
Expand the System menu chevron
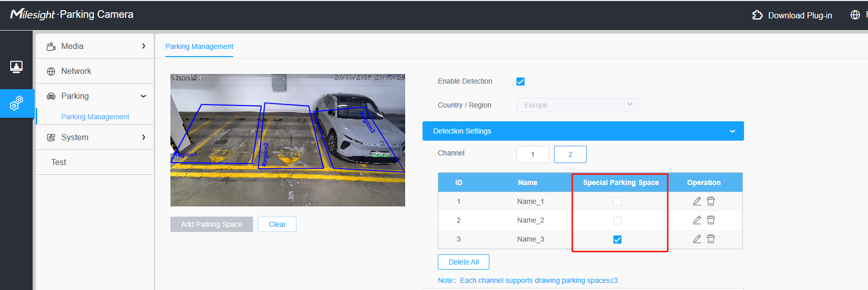point(143,137)
